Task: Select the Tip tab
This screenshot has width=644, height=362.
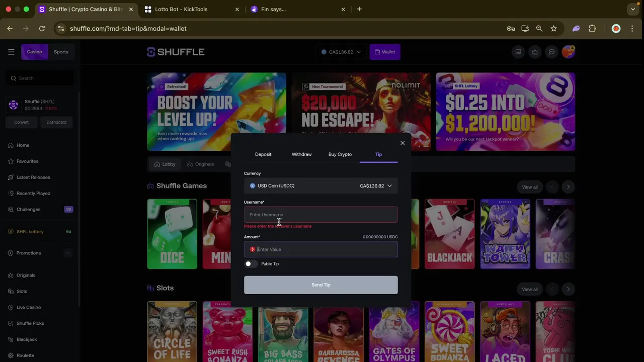Action: coord(378,154)
